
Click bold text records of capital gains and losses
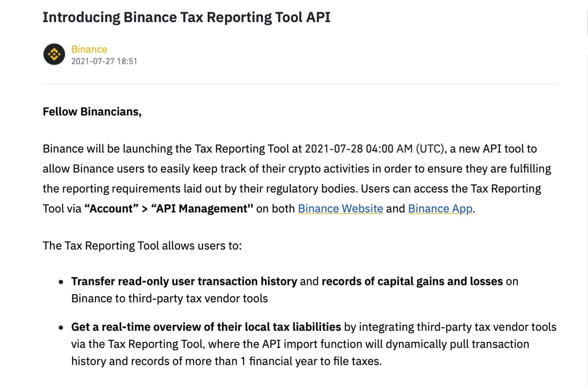[x=412, y=281]
